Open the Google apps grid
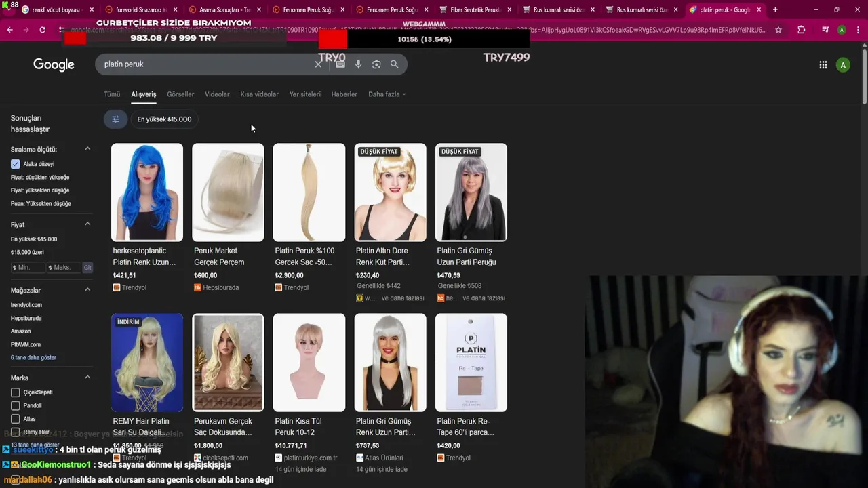Viewport: 868px width, 488px height. coord(823,65)
